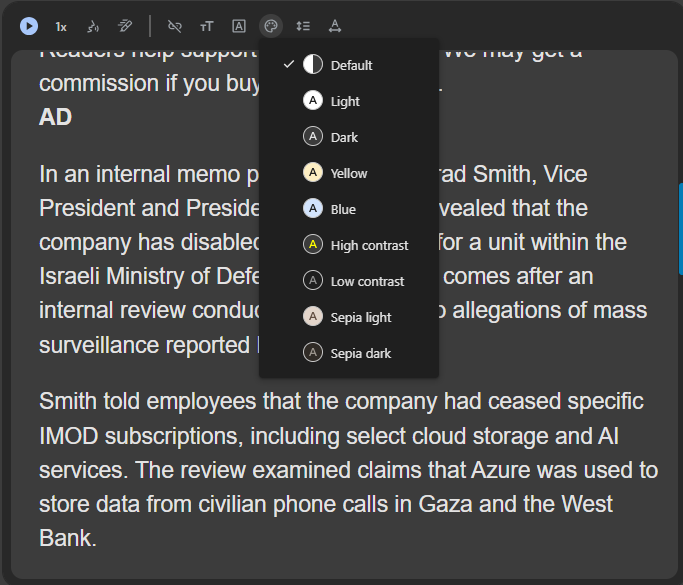Open the voice selection icon
The height and width of the screenshot is (585, 683).
[93, 27]
